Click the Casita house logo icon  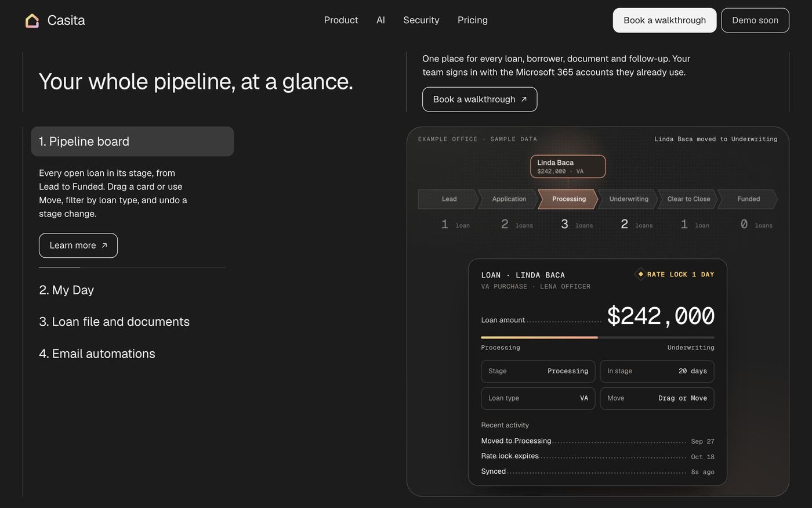32,21
